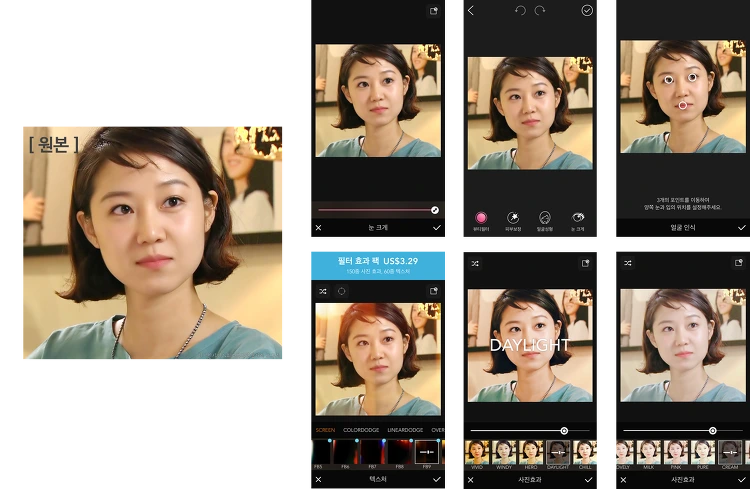
Task: Compare original in the 텍스처 panel
Action: click(434, 291)
